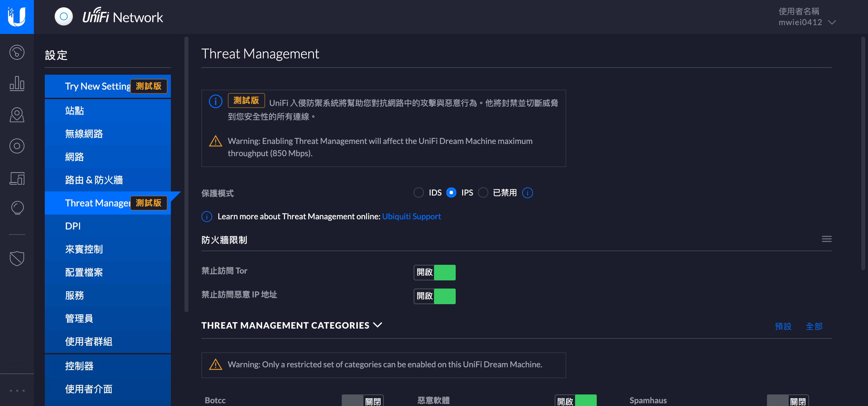Toggle the Botcc category switch

(x=363, y=401)
